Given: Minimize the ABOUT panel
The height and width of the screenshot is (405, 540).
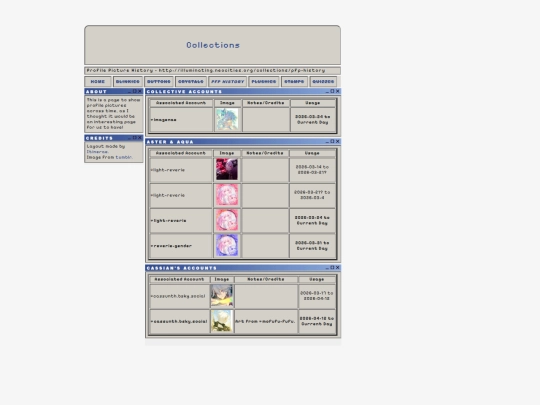Looking at the screenshot, I should pos(130,91).
